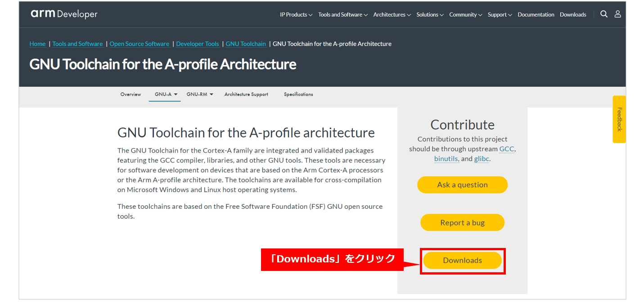
Task: Open the Feedback side tab
Action: [x=619, y=119]
